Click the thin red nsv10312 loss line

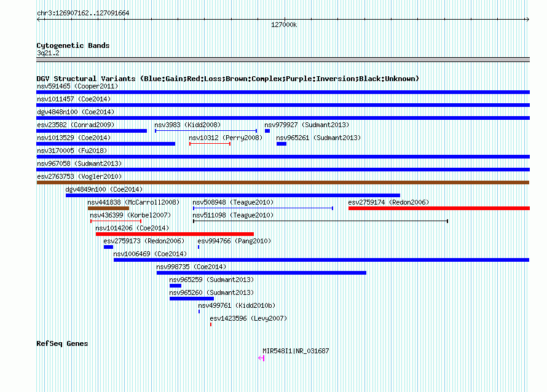coord(210,144)
